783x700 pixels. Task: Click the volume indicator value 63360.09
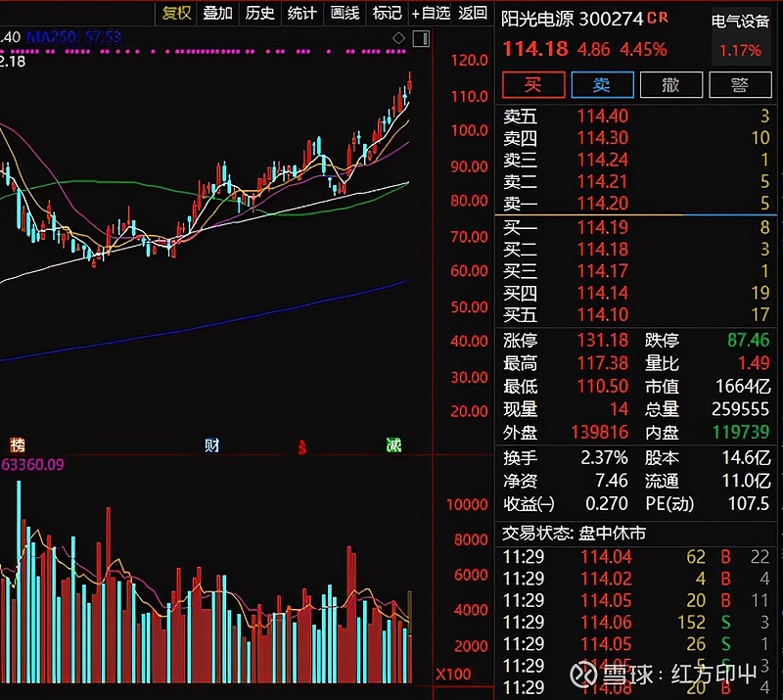tap(32, 465)
